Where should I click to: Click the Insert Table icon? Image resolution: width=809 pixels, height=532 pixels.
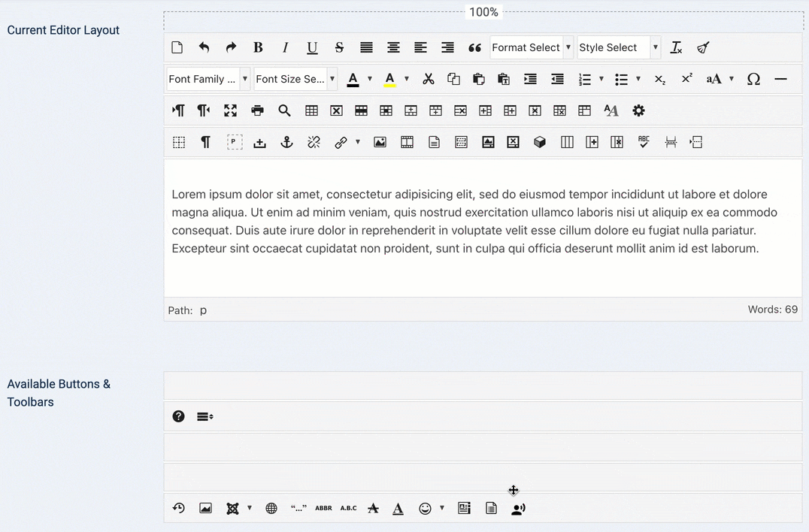[x=311, y=110]
